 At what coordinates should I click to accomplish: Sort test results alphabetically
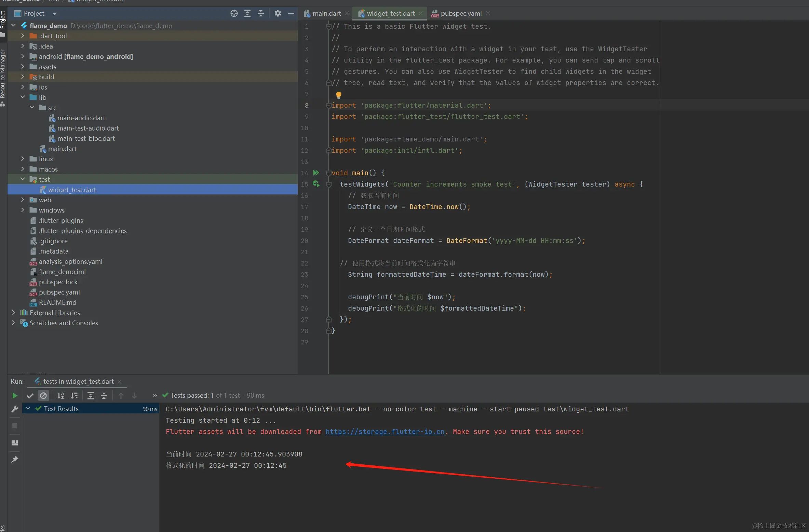[x=60, y=395]
